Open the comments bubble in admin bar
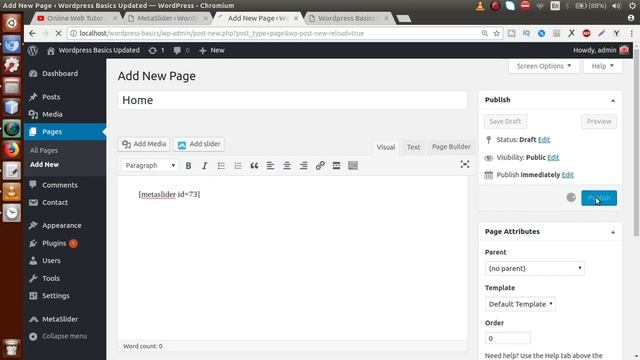Screen dimensions: 640x360 pos(181,51)
